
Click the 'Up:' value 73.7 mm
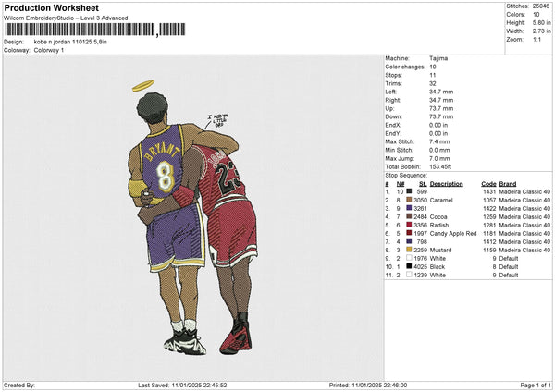tap(441, 108)
